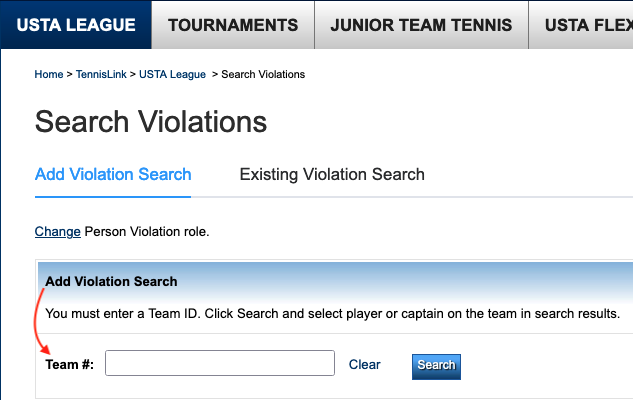
Task: Click the Search Violations breadcrumb text
Action: (x=263, y=74)
